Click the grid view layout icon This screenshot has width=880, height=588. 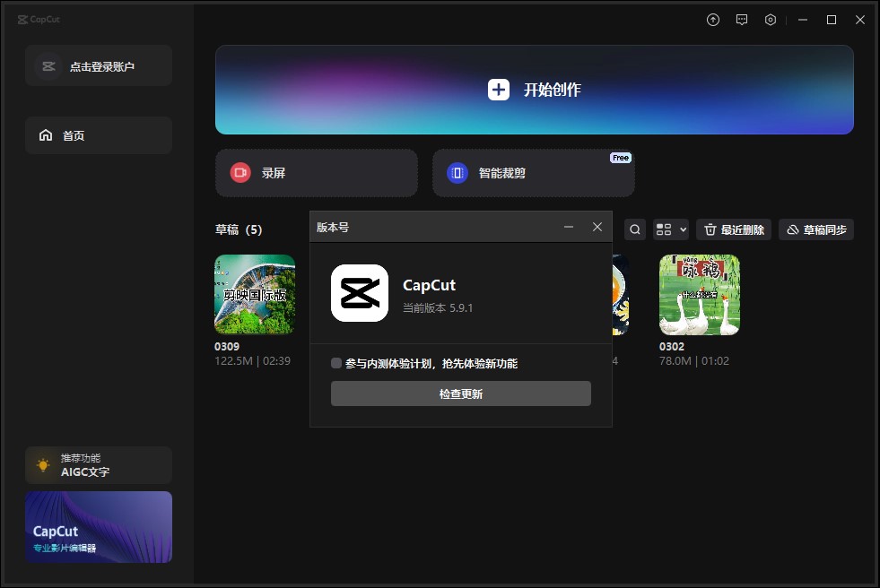tap(664, 229)
